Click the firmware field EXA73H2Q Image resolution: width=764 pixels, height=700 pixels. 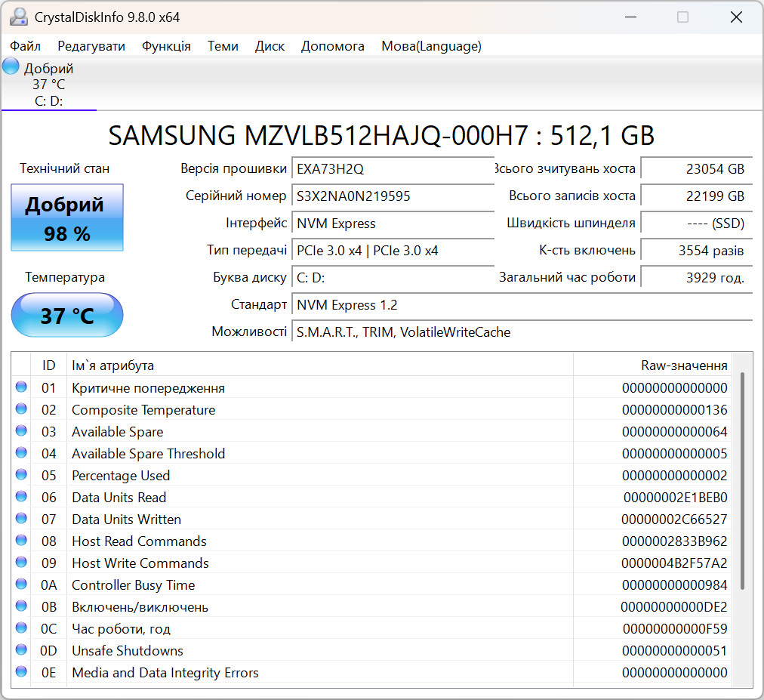[x=393, y=169]
